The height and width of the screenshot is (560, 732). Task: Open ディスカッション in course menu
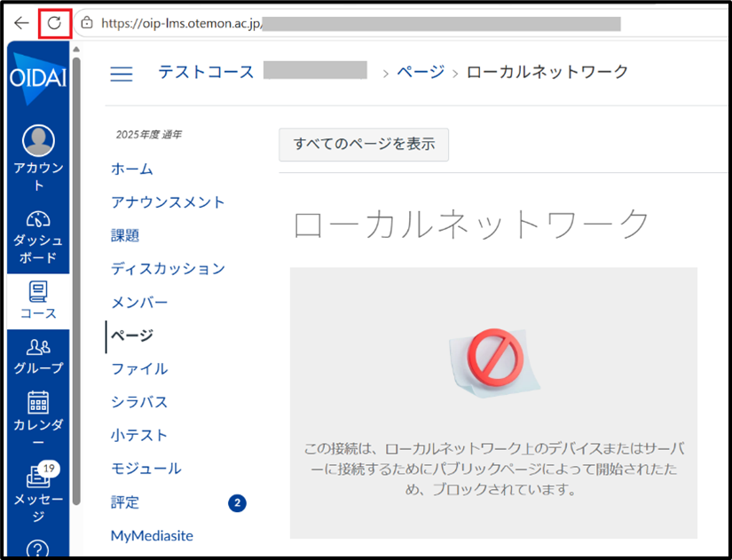point(168,269)
